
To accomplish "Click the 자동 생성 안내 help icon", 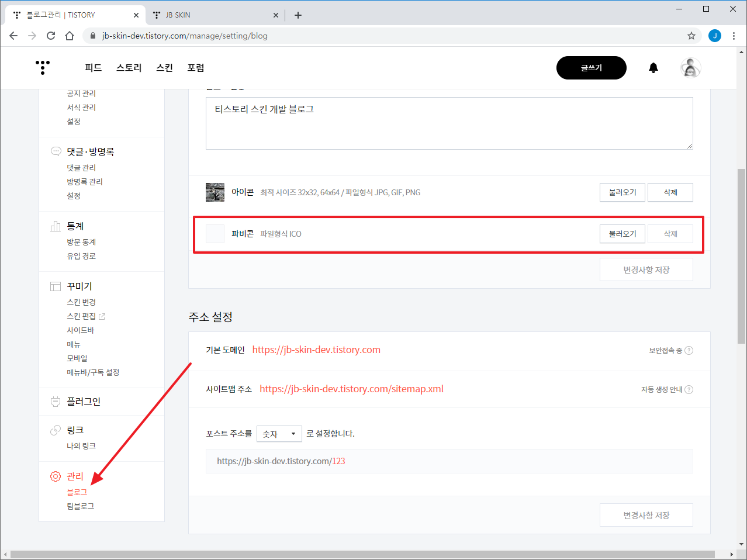I will (689, 390).
